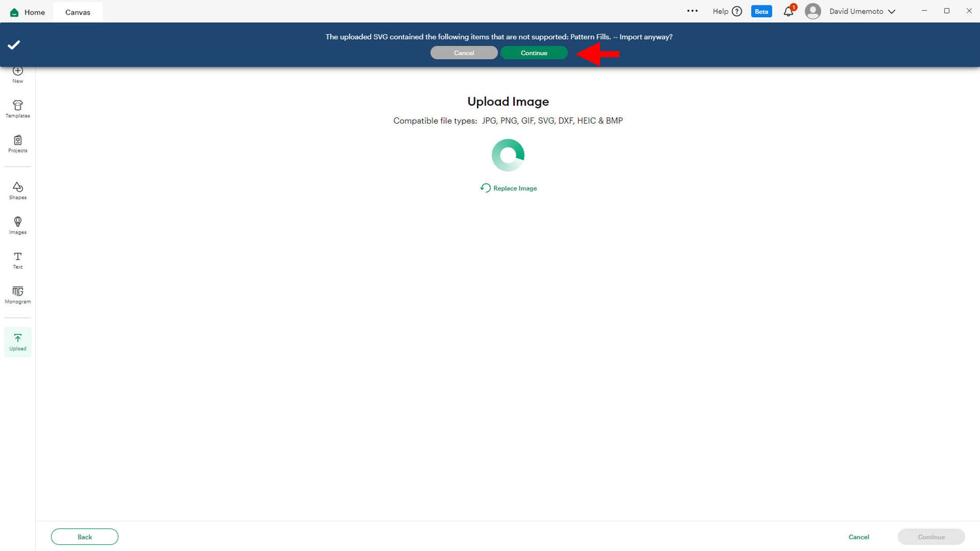The image size is (980, 551).
Task: Open the notifications bell
Action: pyautogui.click(x=788, y=12)
